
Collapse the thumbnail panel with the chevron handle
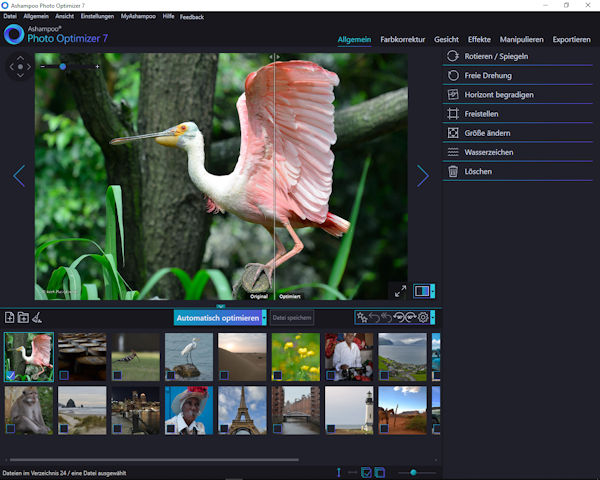pos(221,306)
